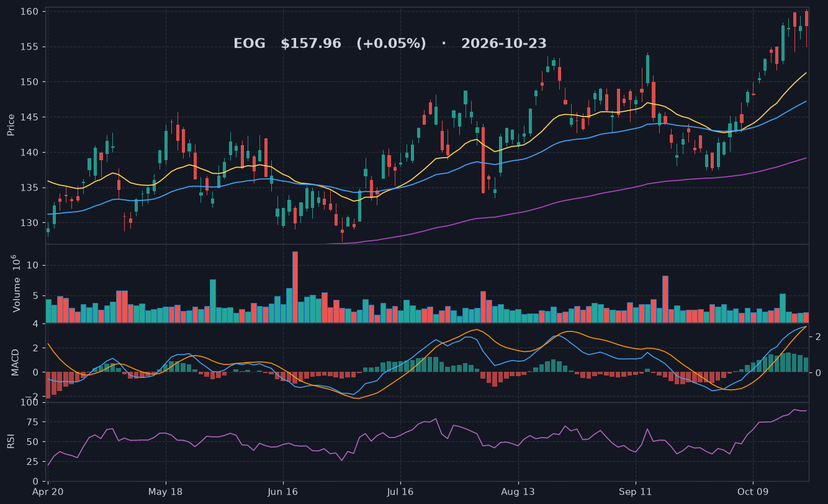This screenshot has width=828, height=504.
Task: Click the tall mid-September red volume bar
Action: tap(665, 299)
